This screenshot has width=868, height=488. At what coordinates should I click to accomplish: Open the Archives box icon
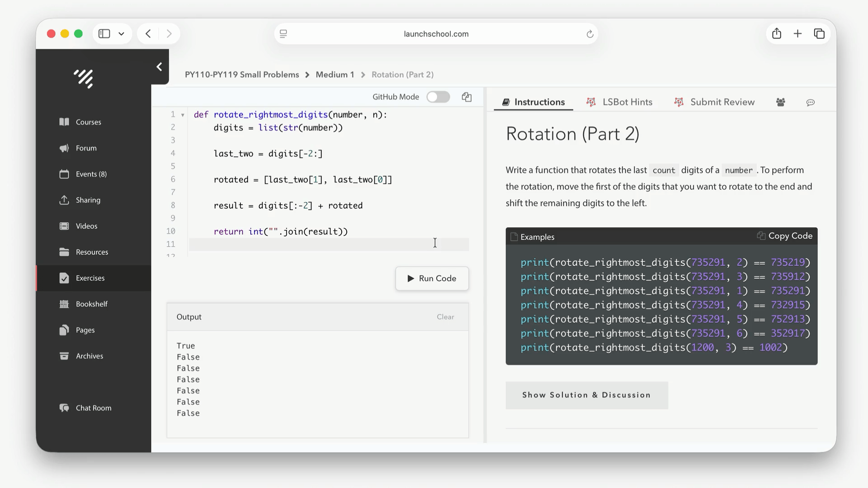64,356
